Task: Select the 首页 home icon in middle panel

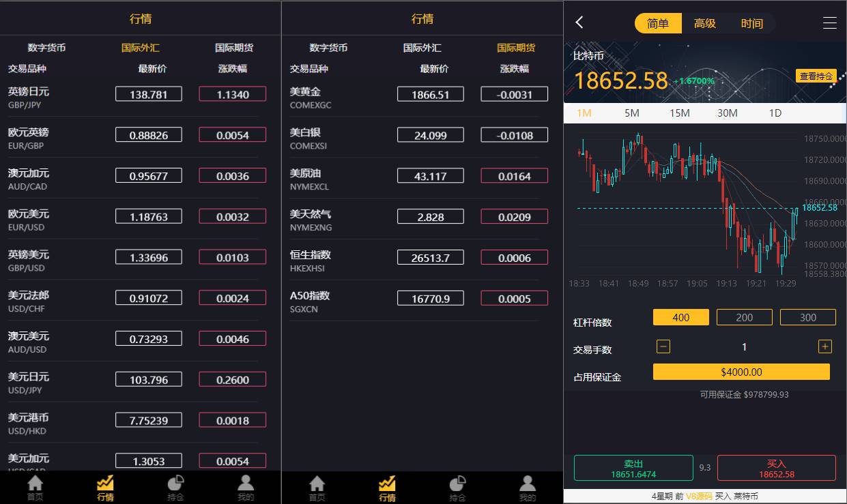Action: pyautogui.click(x=317, y=486)
